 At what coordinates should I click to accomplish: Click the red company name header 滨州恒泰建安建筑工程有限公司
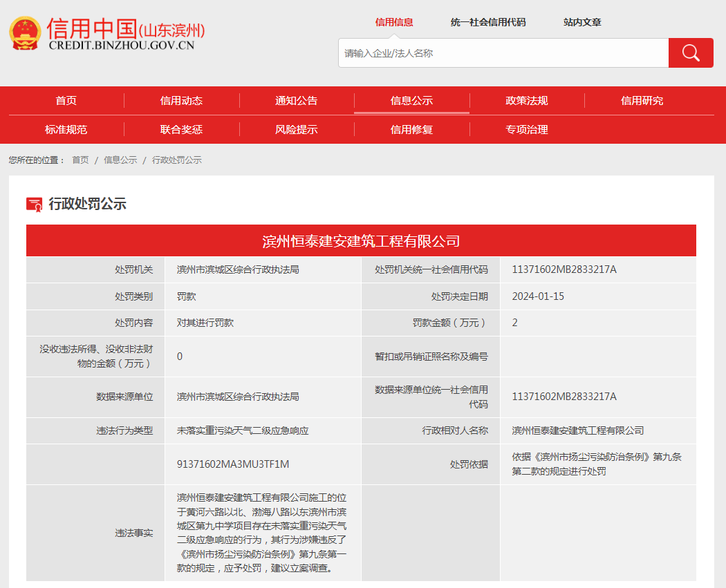point(361,240)
